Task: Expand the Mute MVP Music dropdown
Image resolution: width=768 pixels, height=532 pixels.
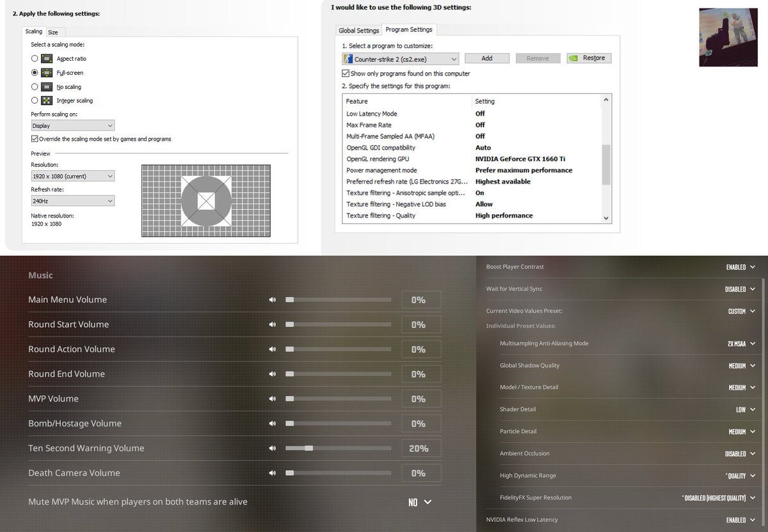Action: [x=420, y=502]
